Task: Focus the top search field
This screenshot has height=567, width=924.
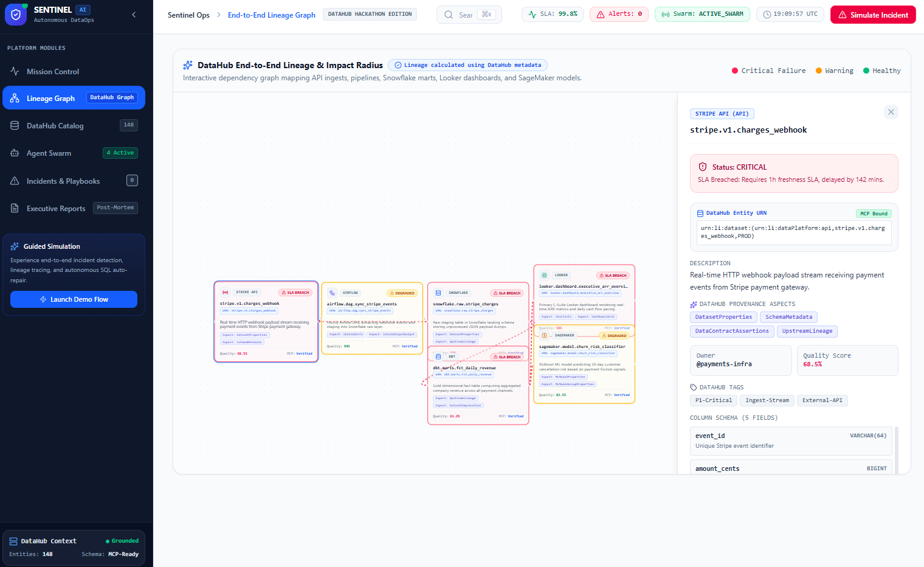Action: click(469, 15)
